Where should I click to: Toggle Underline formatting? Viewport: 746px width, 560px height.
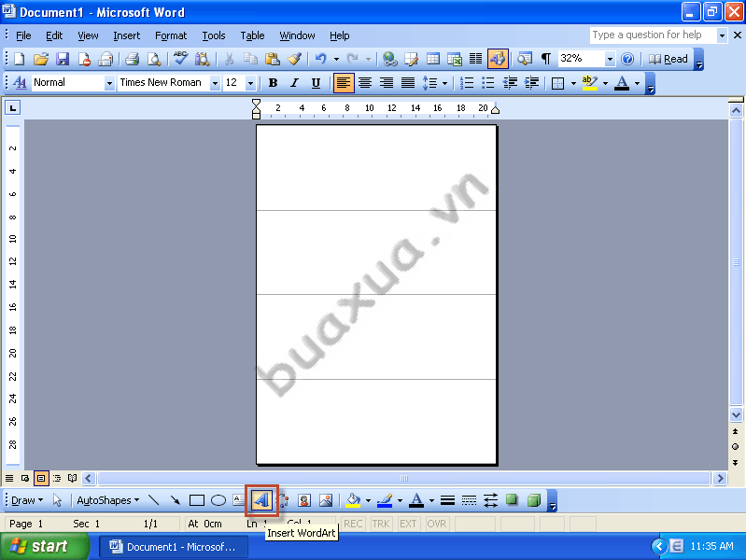(316, 83)
